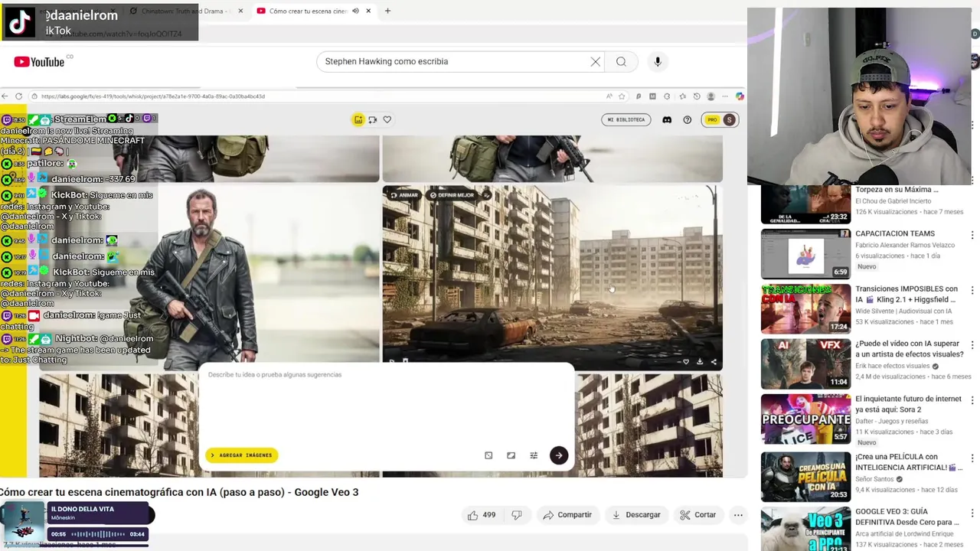This screenshot has height=551, width=980.
Task: Select the generated man with rifle image
Action: (208, 275)
